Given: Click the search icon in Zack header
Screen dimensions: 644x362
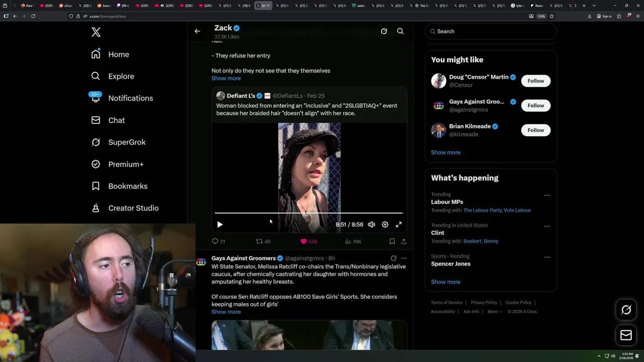Looking at the screenshot, I should pyautogui.click(x=400, y=31).
